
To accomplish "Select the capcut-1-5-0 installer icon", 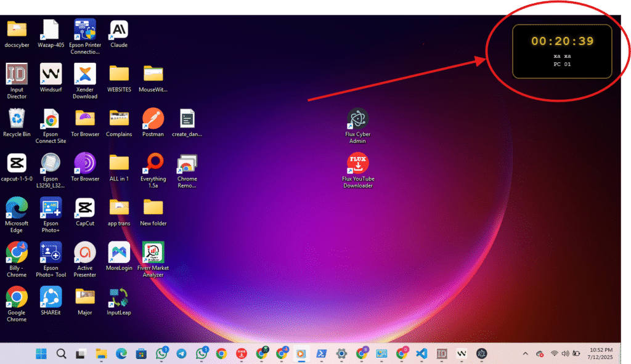I will click(17, 163).
